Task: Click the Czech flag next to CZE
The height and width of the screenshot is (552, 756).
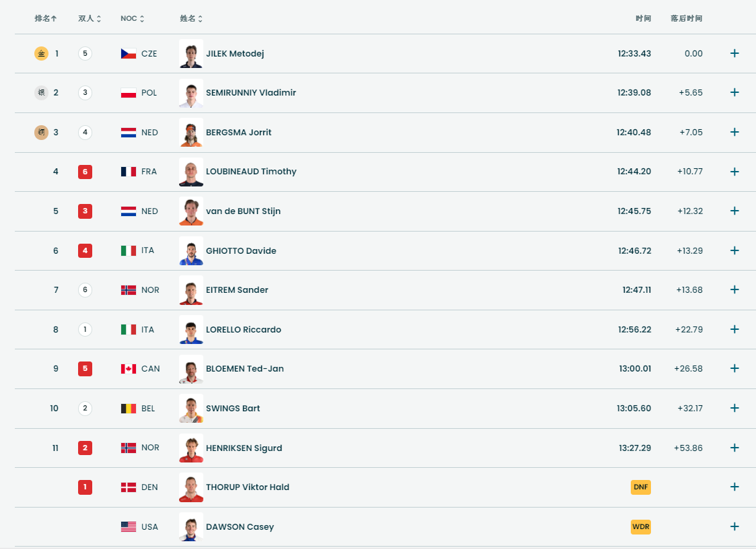Action: [129, 54]
